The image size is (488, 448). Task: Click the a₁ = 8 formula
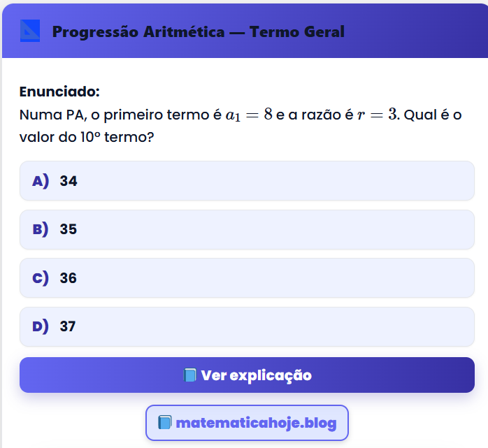248,115
